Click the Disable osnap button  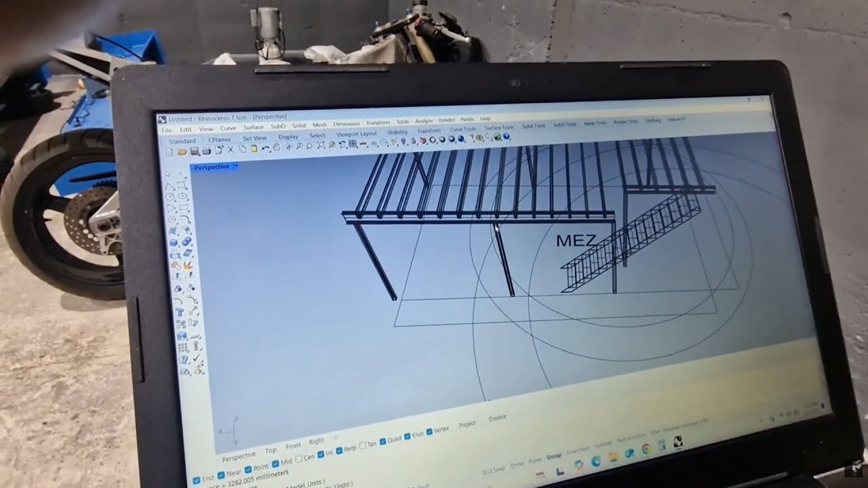click(x=497, y=418)
